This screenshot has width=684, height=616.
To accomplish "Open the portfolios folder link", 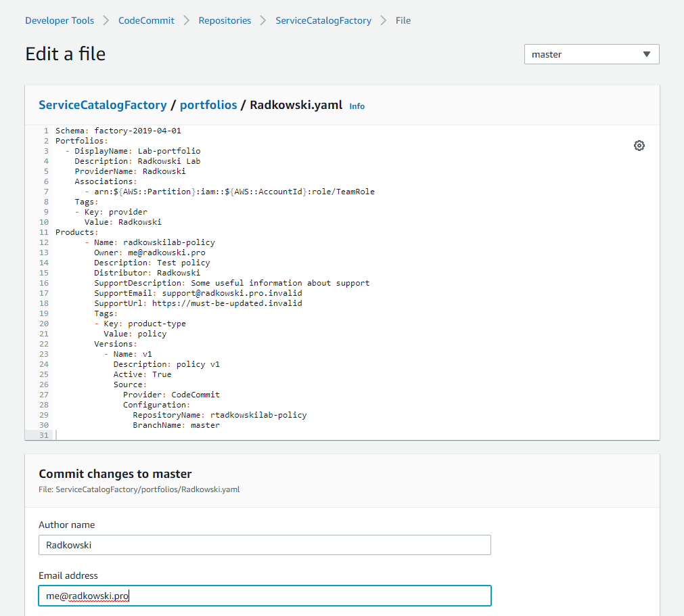I will click(208, 105).
